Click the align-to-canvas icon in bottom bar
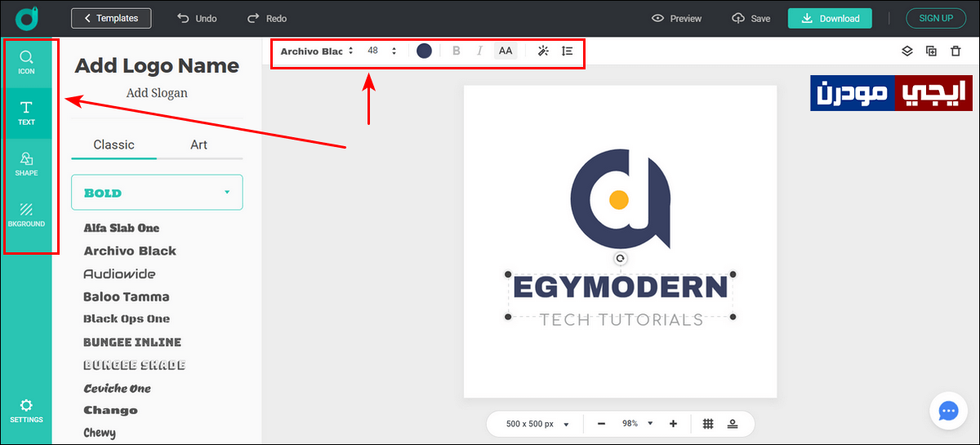980x445 pixels. click(x=733, y=424)
